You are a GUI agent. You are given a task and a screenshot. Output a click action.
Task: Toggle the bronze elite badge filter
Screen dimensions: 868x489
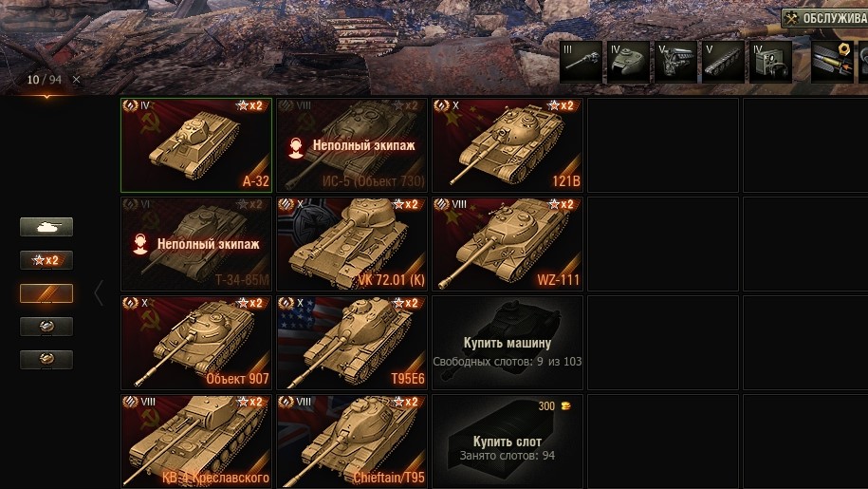(x=46, y=360)
